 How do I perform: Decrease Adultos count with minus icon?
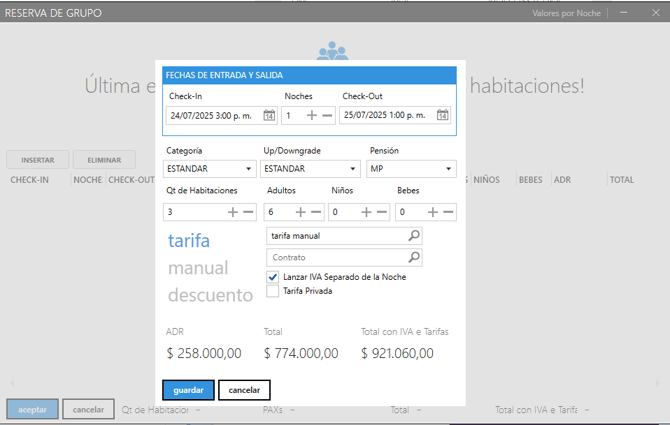click(x=316, y=212)
